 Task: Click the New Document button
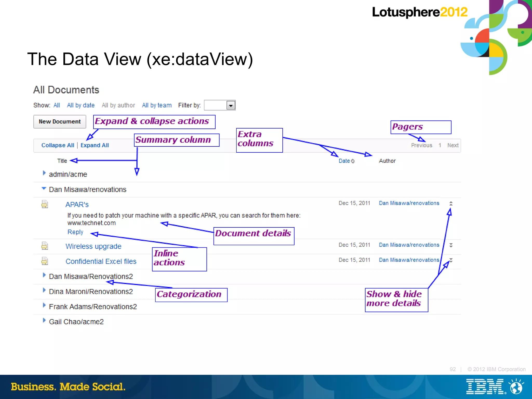(x=60, y=121)
